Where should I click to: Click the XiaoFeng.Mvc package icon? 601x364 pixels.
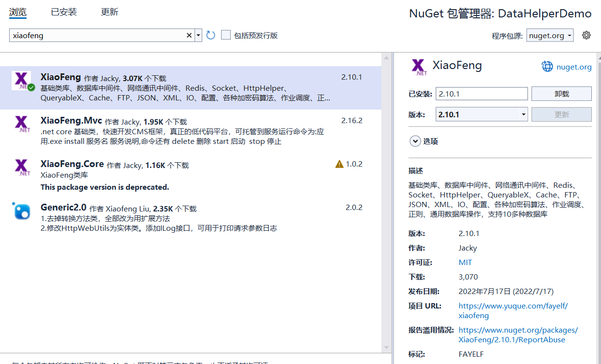(x=22, y=124)
